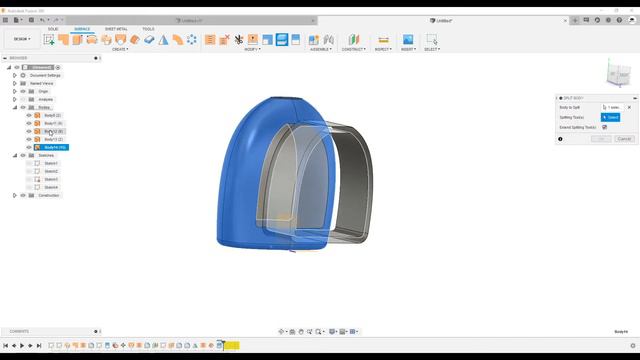
Task: Toggle visibility of the Origin folder
Action: [x=23, y=91]
